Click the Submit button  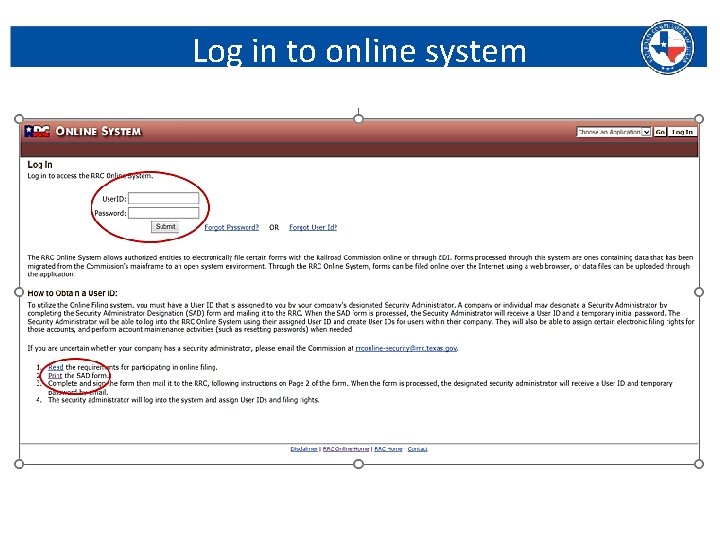[x=165, y=226]
